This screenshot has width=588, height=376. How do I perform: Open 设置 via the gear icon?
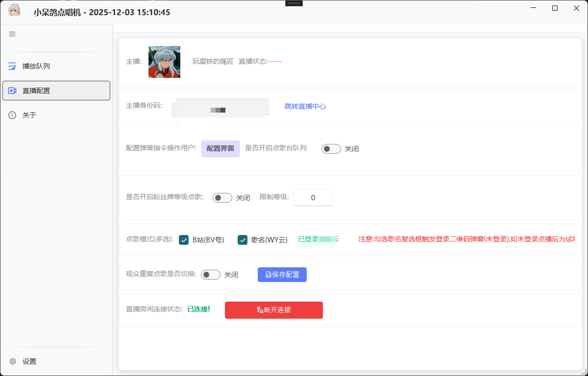pos(12,361)
